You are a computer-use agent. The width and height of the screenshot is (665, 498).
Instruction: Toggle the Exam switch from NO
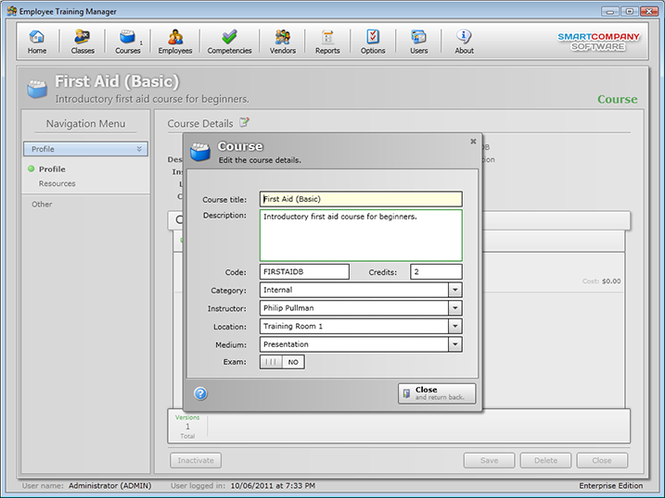tap(282, 362)
